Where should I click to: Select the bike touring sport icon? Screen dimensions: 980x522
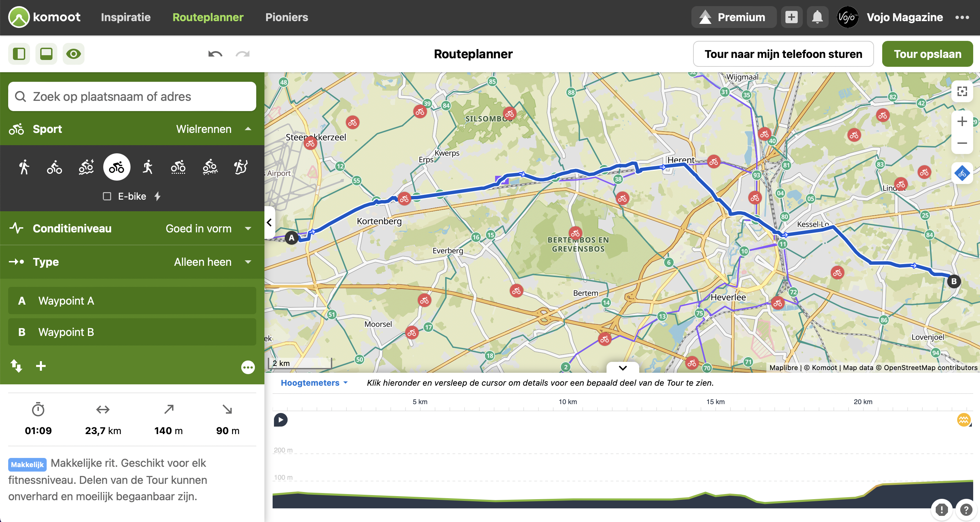coord(55,167)
